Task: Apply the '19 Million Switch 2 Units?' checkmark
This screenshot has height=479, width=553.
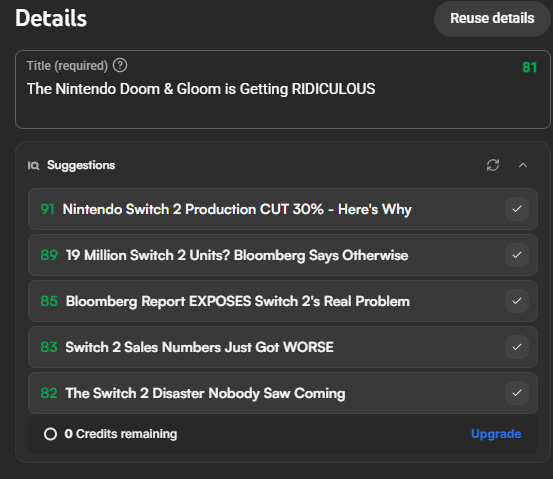Action: point(517,255)
